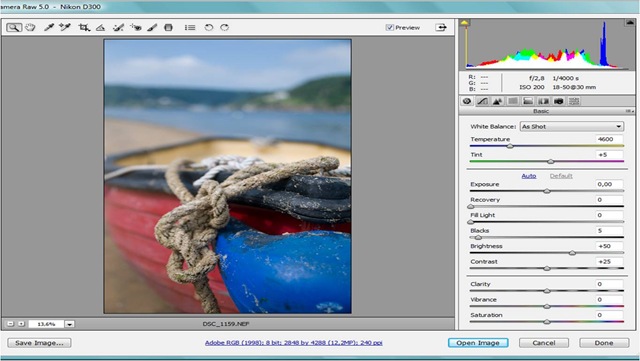Open the Basic panel flyout menu
Image resolution: width=640 pixels, height=361 pixels.
pos(629,111)
